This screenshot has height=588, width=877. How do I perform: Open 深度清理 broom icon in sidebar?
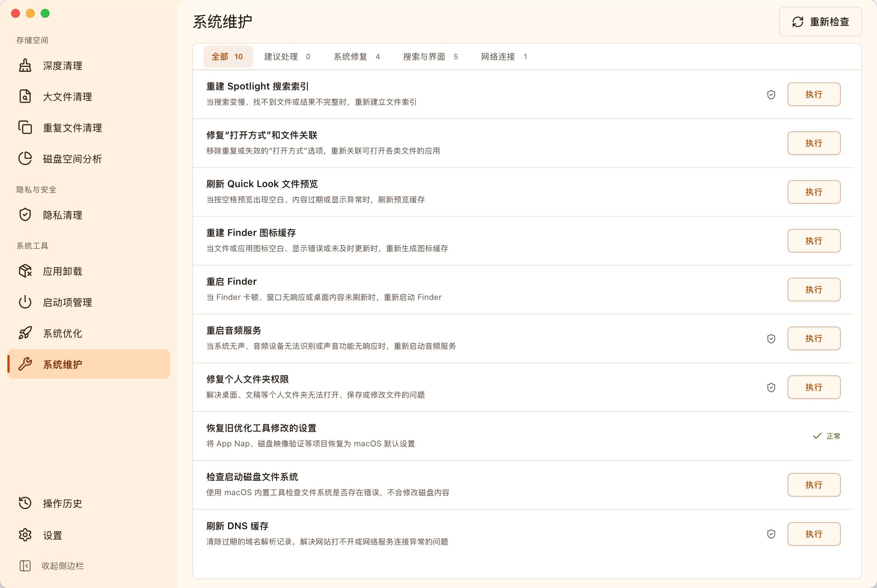pyautogui.click(x=25, y=65)
